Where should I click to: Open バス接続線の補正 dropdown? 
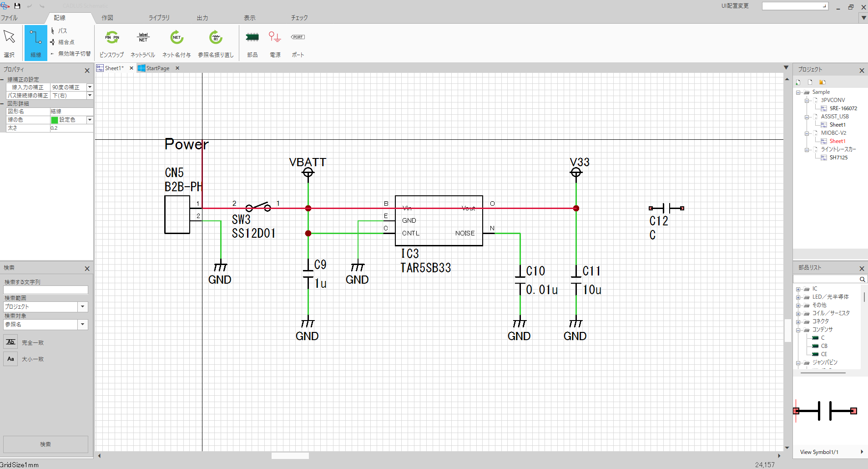point(90,96)
